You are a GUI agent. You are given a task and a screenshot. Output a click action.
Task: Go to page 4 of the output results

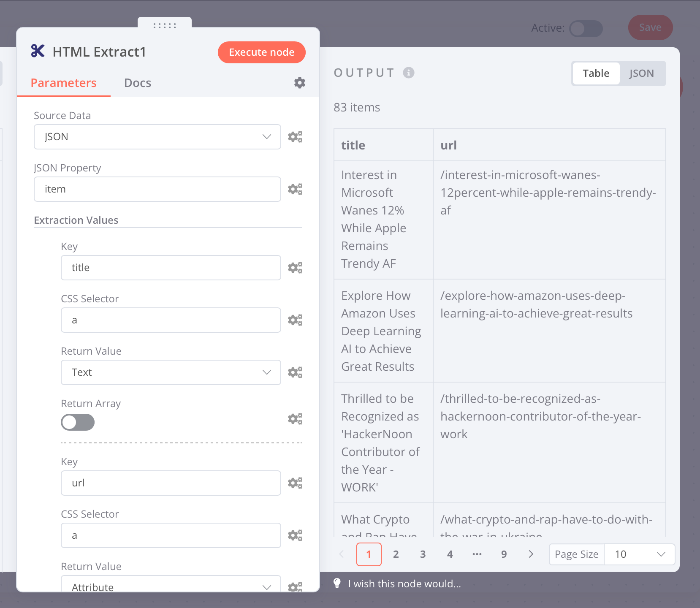450,554
